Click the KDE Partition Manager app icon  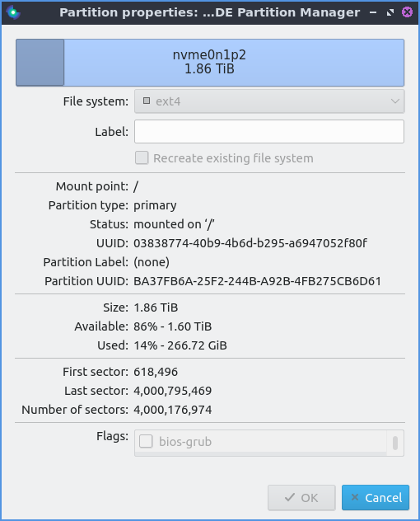[13, 12]
